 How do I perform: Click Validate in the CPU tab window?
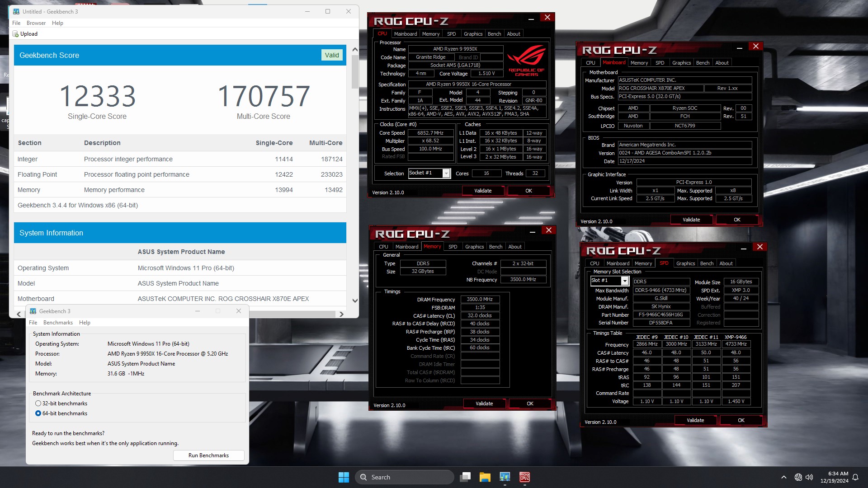coord(483,191)
